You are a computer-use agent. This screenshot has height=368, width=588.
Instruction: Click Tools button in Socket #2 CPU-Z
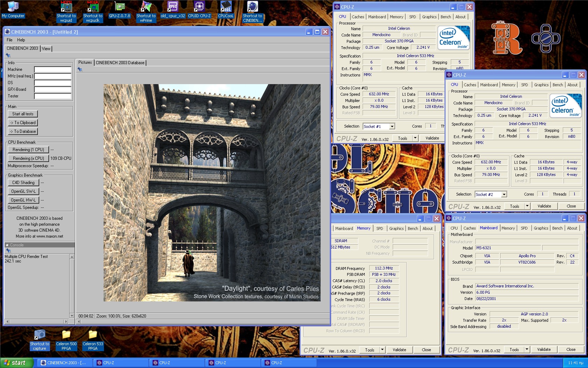click(x=514, y=206)
